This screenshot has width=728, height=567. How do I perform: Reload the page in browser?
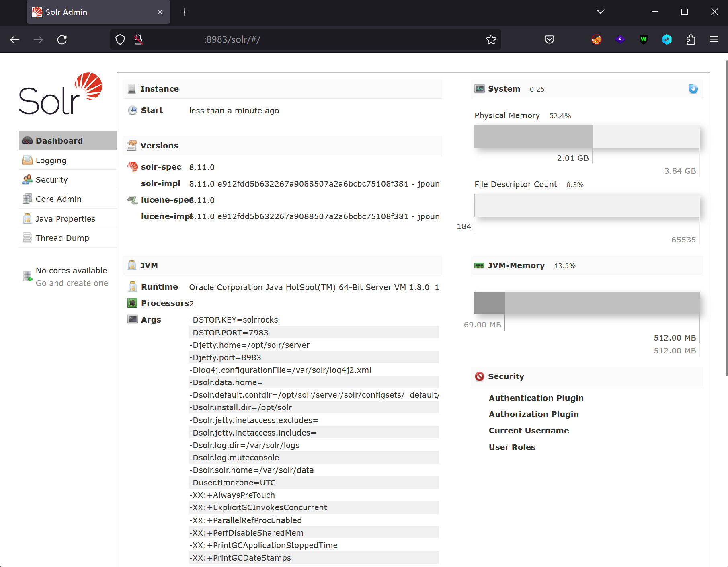tap(62, 39)
